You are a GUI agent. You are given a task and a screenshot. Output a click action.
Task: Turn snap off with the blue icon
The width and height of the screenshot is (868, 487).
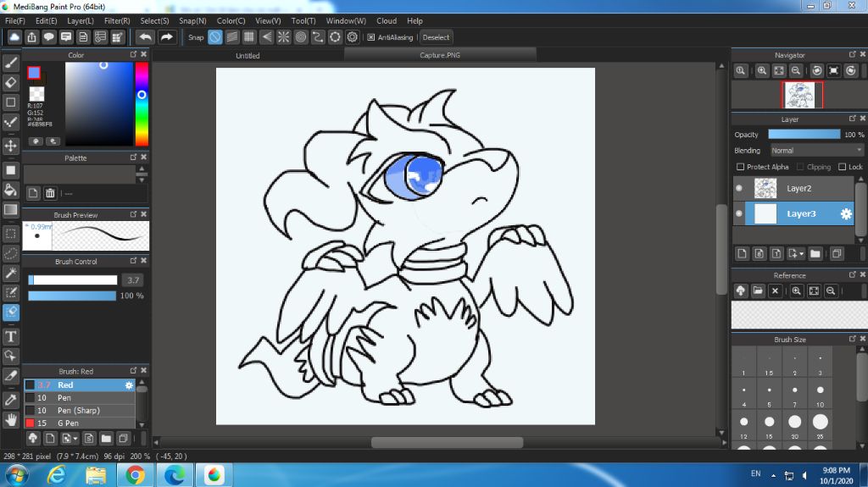214,37
